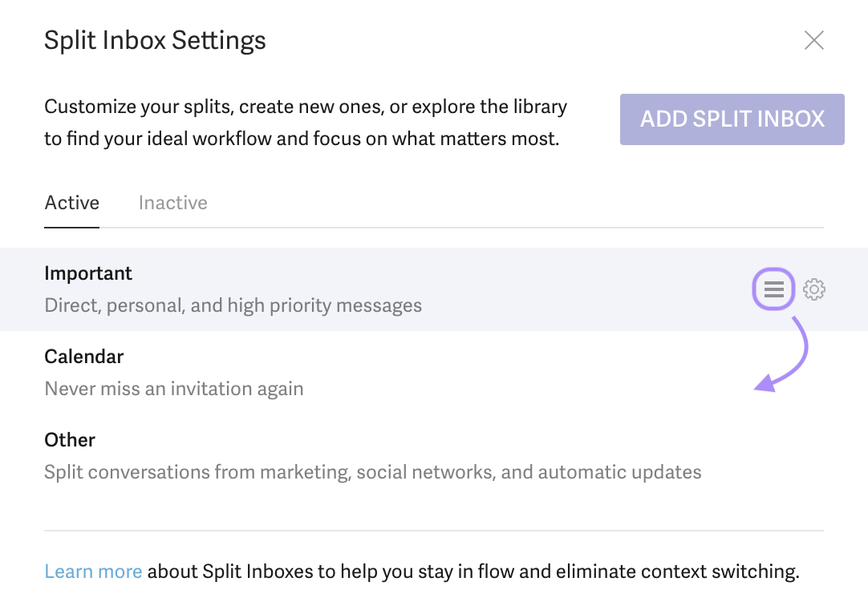Close the Split Inbox Settings dialog

[814, 40]
